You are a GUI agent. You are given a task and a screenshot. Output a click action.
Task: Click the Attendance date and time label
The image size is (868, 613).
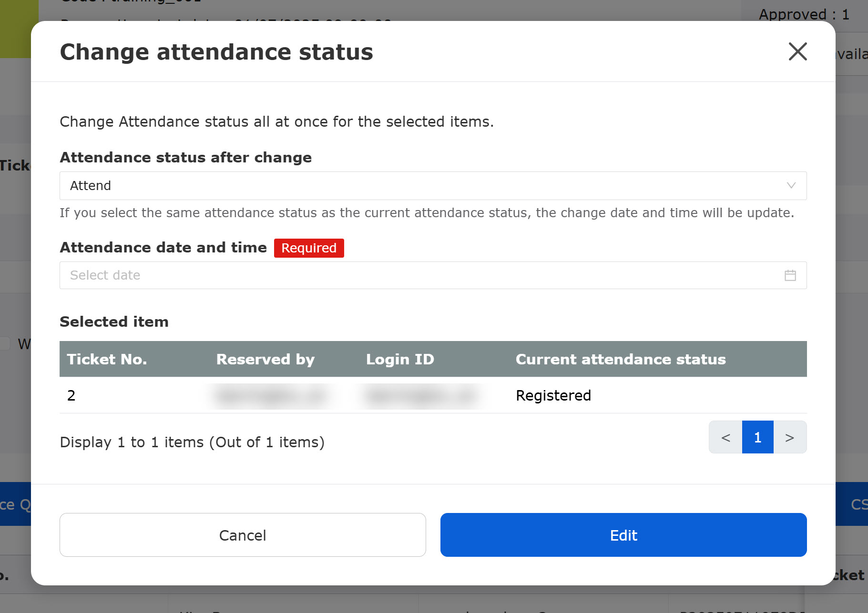click(163, 248)
